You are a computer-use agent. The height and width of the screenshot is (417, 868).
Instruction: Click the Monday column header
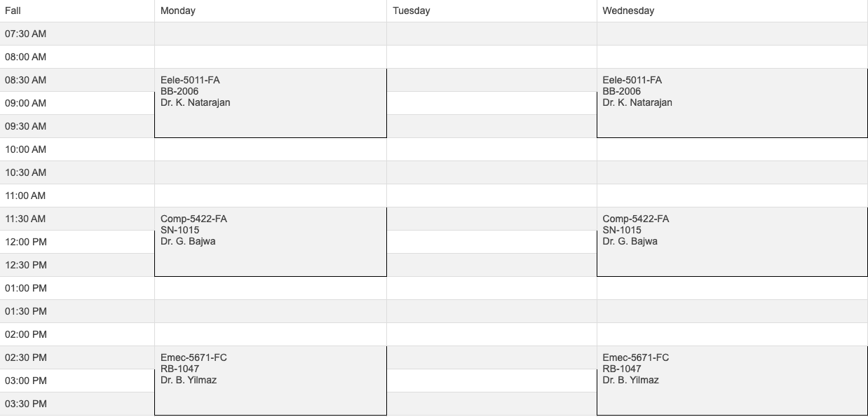click(271, 11)
